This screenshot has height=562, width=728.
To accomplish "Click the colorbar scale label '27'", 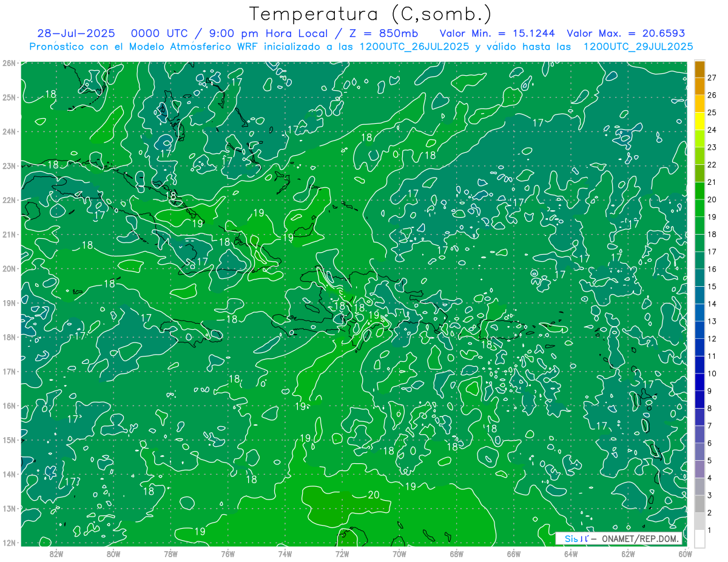I will click(712, 78).
